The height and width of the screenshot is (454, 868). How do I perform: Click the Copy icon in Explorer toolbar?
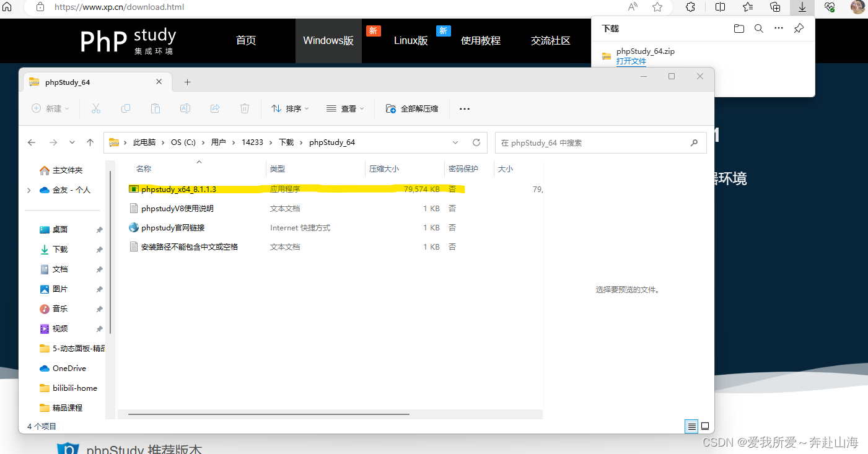pyautogui.click(x=126, y=108)
